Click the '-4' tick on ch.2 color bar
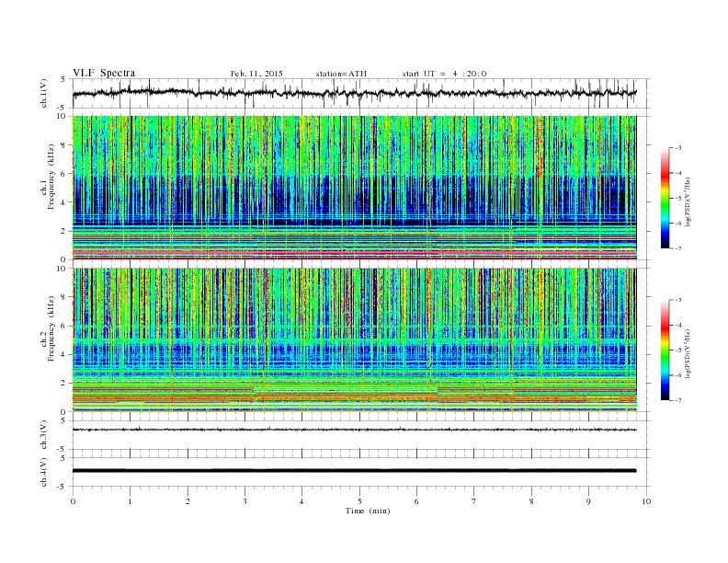Image resolution: width=728 pixels, height=563 pixels. tap(677, 325)
